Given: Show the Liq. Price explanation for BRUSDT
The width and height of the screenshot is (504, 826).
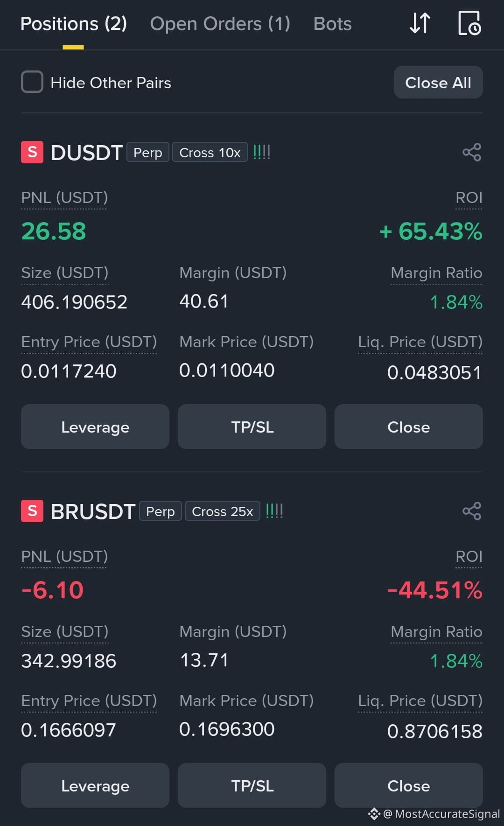Looking at the screenshot, I should click(x=420, y=700).
